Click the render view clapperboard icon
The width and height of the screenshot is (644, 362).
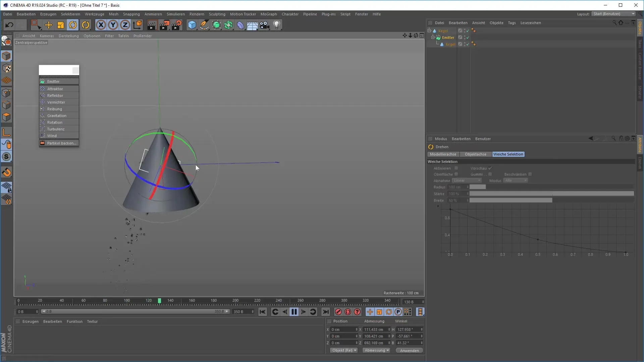[x=152, y=25]
